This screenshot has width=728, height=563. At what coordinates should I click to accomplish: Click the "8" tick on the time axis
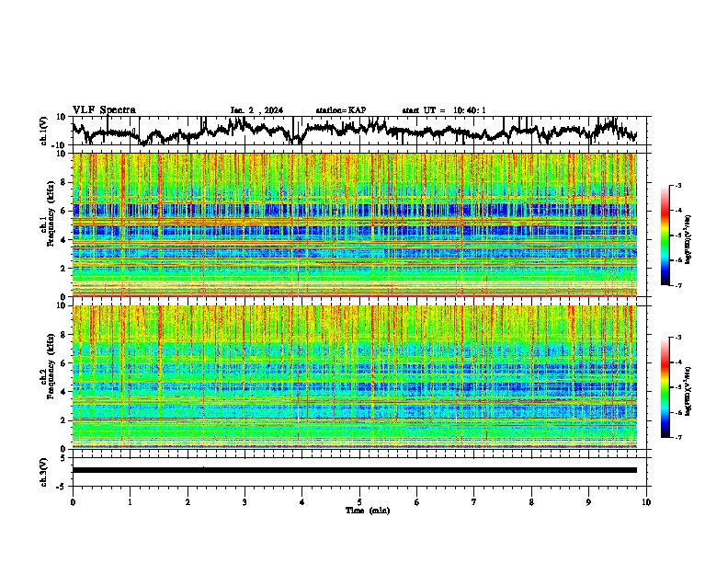(x=531, y=502)
